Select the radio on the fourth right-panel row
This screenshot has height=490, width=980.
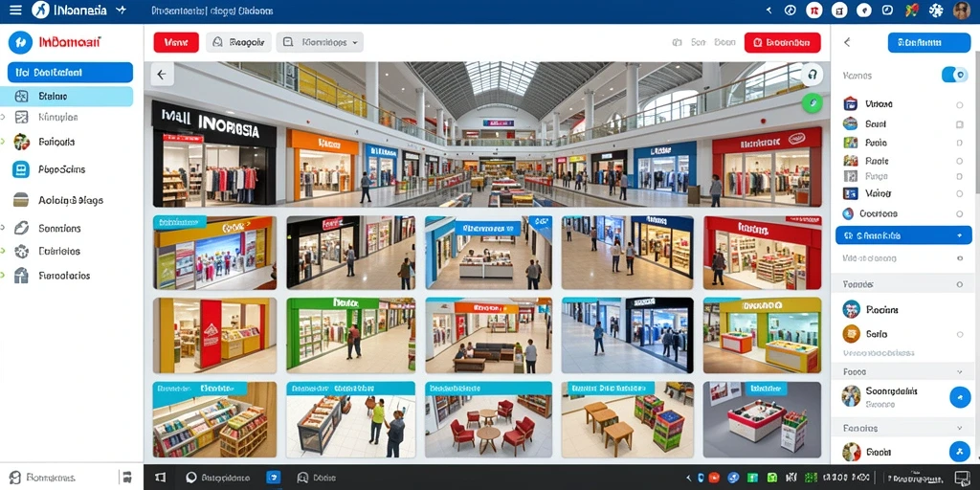point(959,161)
